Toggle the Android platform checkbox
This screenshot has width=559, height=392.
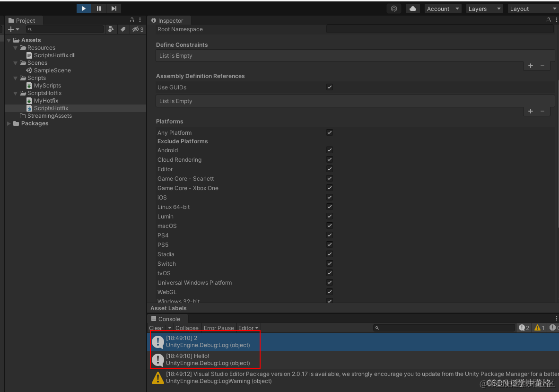tap(330, 150)
